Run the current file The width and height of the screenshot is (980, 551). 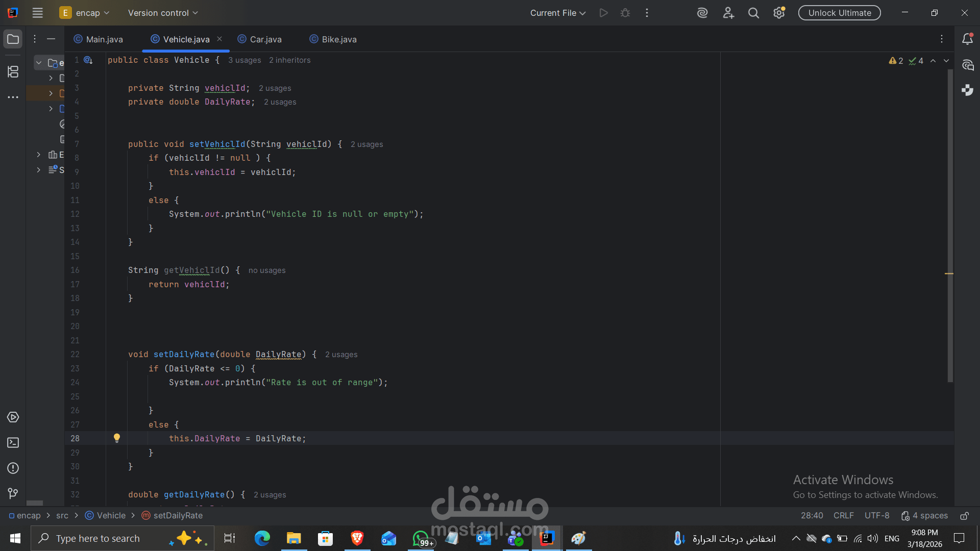pyautogui.click(x=604, y=13)
